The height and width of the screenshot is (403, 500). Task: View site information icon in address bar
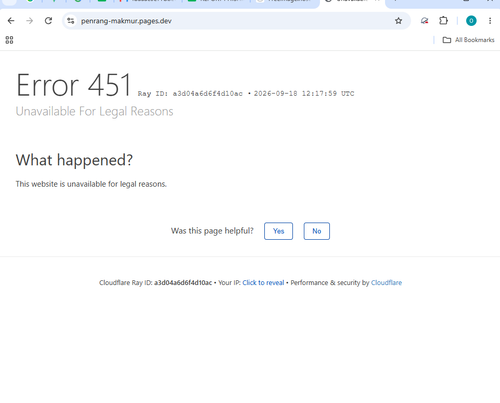(x=70, y=21)
